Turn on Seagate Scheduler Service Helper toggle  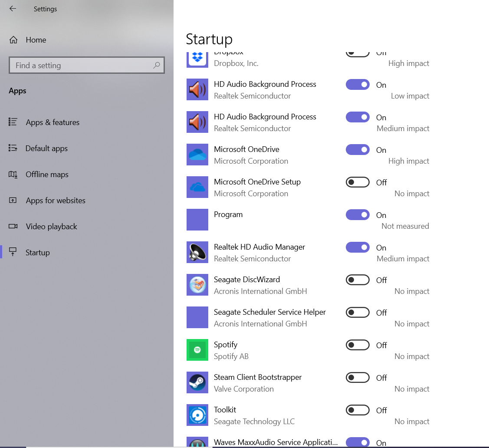[x=358, y=312]
